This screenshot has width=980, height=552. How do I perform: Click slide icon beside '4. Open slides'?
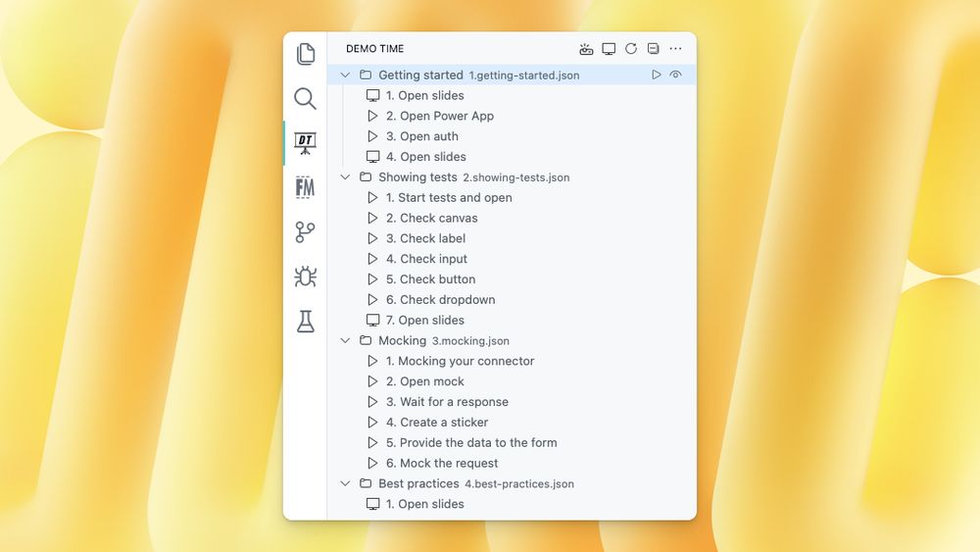[x=373, y=157]
